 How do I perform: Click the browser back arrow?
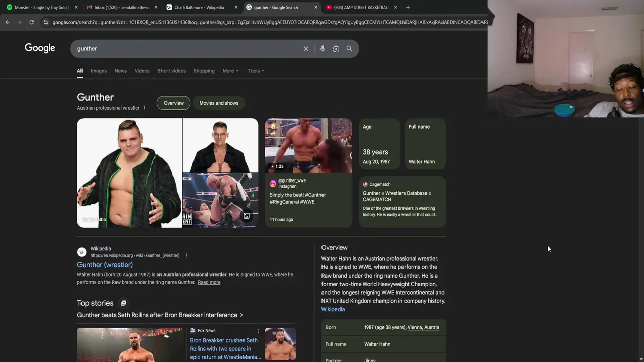(x=7, y=22)
